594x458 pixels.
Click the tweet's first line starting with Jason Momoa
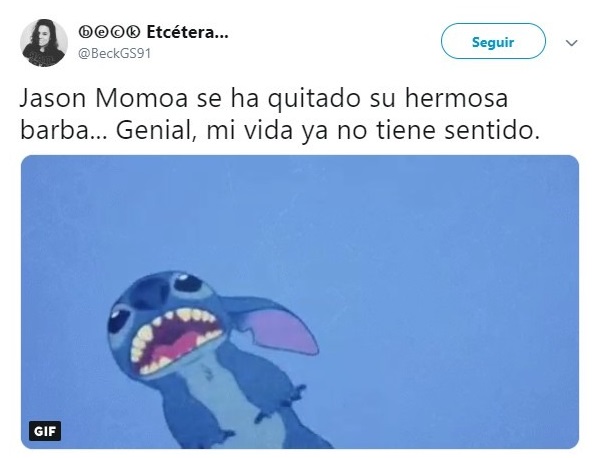264,98
